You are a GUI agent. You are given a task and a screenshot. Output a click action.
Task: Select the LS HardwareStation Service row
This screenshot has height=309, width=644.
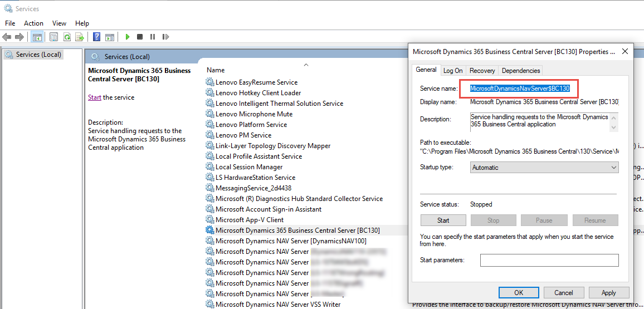coord(255,178)
